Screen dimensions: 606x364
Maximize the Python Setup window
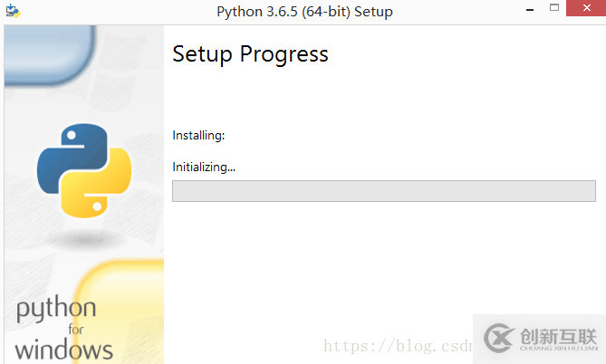pyautogui.click(x=555, y=11)
